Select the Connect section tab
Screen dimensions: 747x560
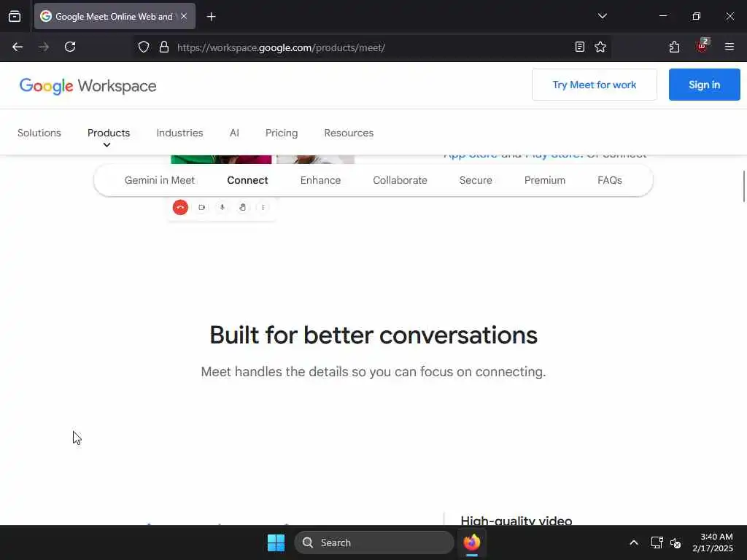pos(247,181)
